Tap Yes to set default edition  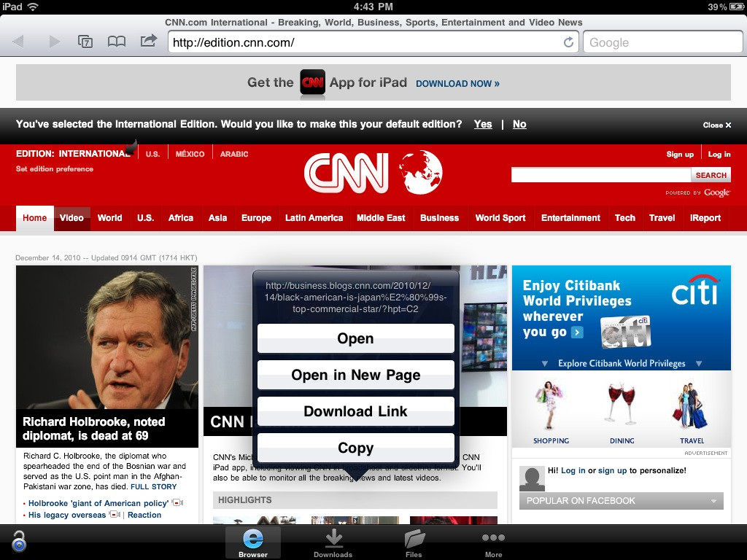point(483,124)
